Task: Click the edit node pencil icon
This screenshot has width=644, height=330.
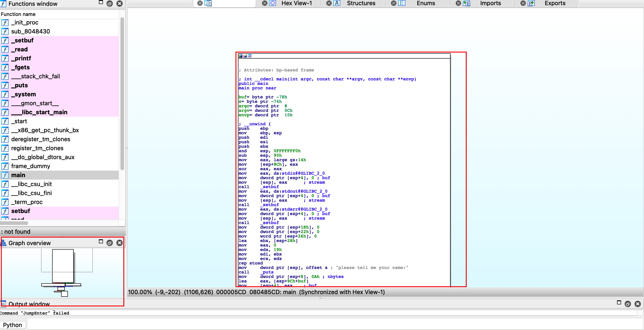Action: pos(245,56)
